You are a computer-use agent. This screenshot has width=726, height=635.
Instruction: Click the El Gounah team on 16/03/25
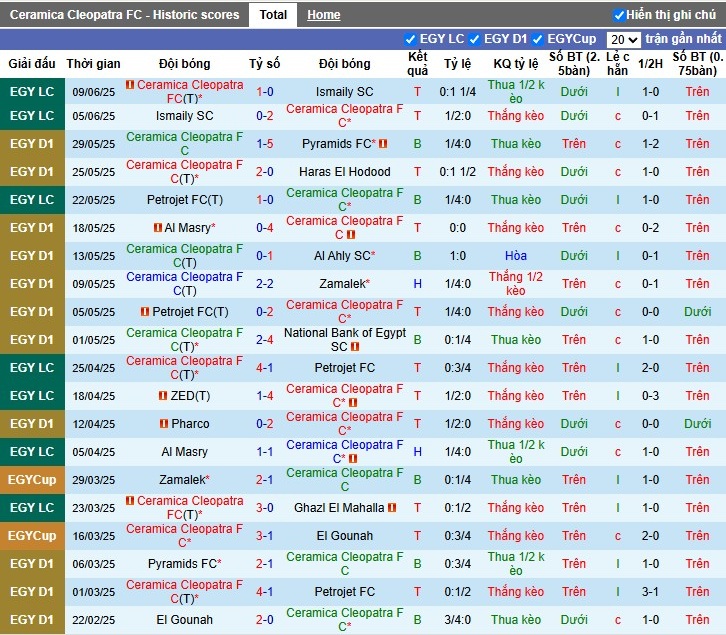344,536
